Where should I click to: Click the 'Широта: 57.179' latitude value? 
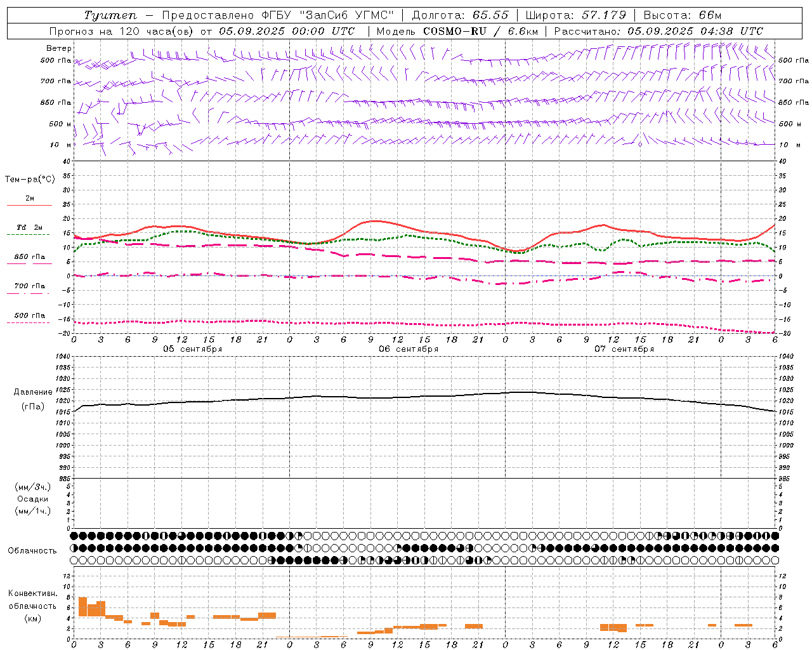576,15
